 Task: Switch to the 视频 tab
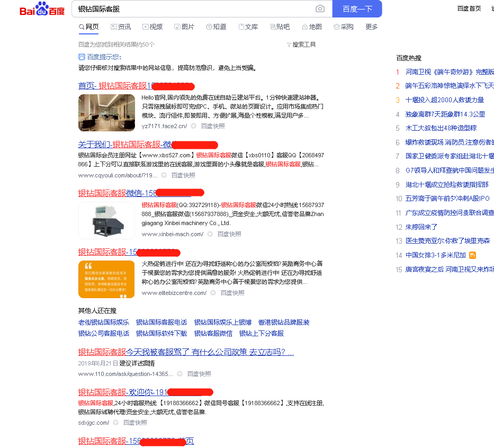pyautogui.click(x=152, y=27)
